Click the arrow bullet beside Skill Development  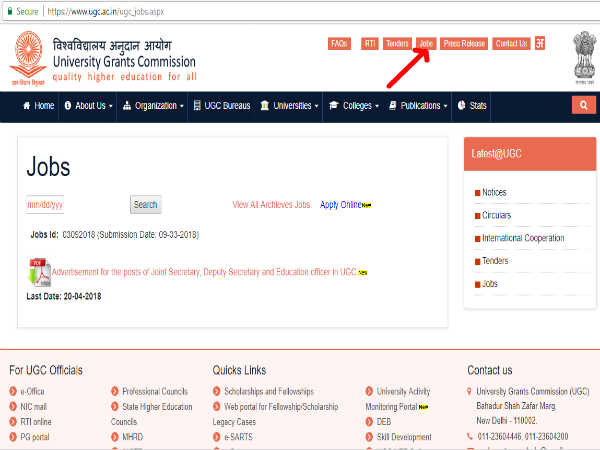[x=369, y=437]
